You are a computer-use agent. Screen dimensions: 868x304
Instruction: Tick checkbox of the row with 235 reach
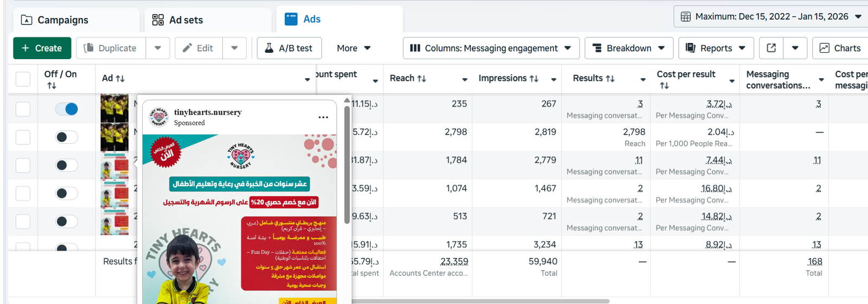[x=23, y=109]
